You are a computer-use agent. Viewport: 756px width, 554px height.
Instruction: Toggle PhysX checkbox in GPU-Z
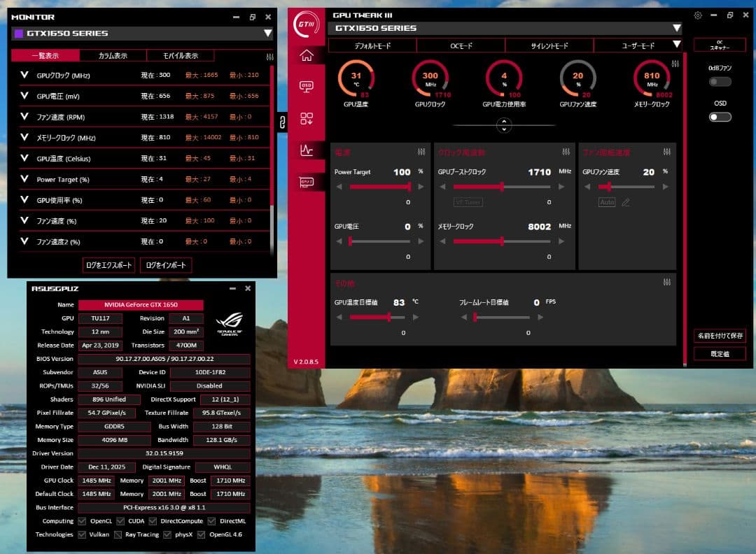tap(167, 534)
